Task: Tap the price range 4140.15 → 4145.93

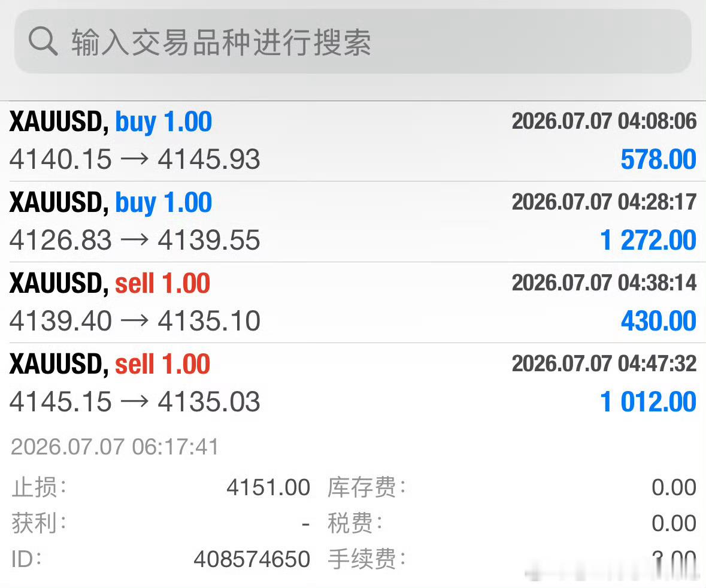Action: [x=135, y=159]
